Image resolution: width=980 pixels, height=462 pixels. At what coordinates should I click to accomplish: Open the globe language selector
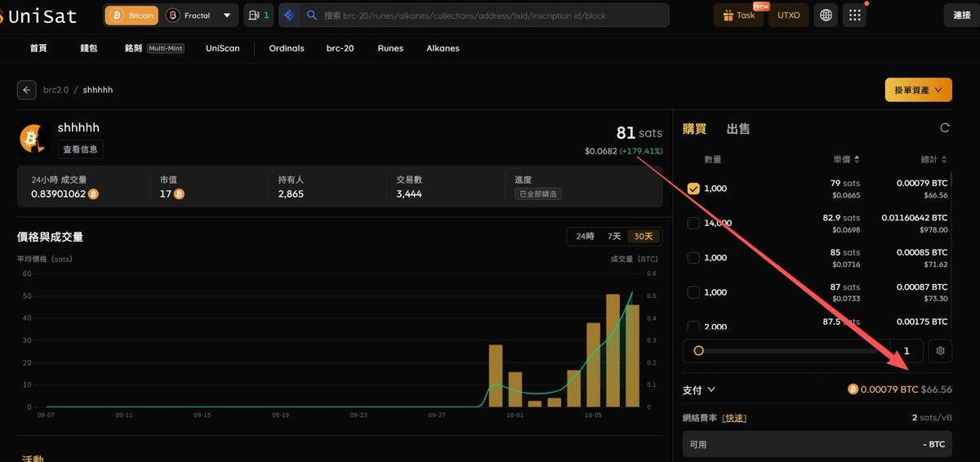826,15
